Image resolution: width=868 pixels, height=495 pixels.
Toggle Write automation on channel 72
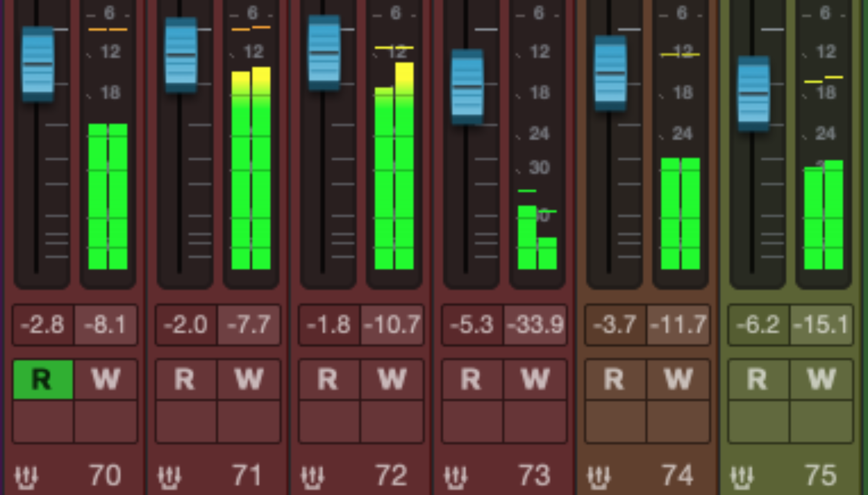[x=392, y=379]
